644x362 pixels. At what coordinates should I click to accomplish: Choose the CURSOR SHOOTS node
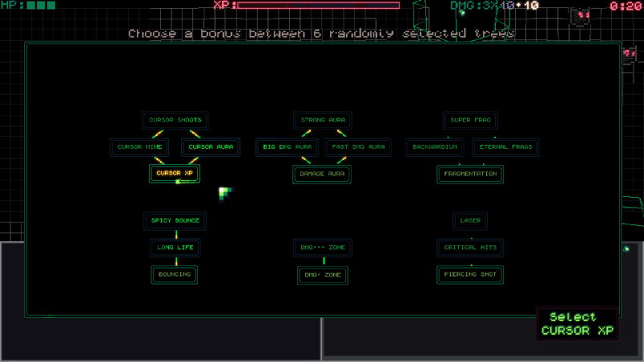pyautogui.click(x=175, y=120)
